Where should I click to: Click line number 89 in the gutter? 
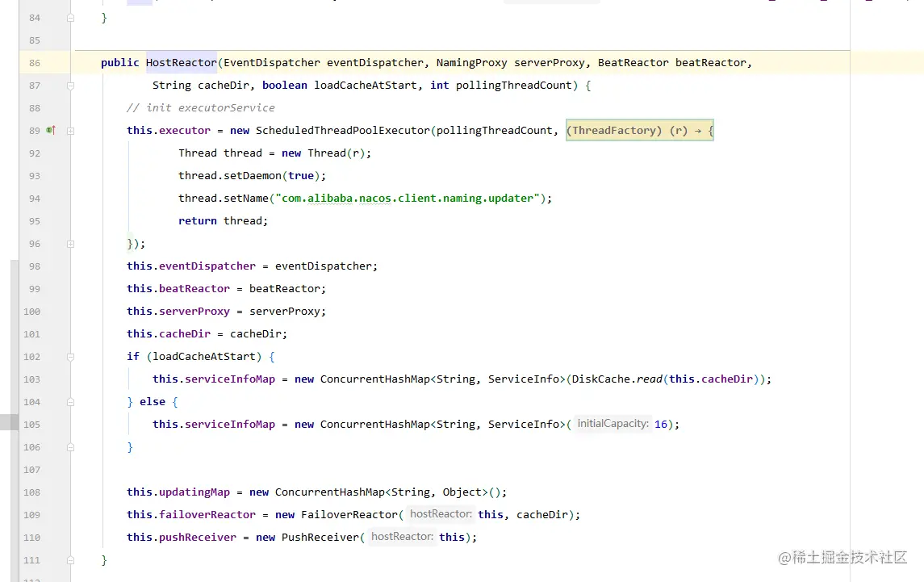click(x=35, y=130)
